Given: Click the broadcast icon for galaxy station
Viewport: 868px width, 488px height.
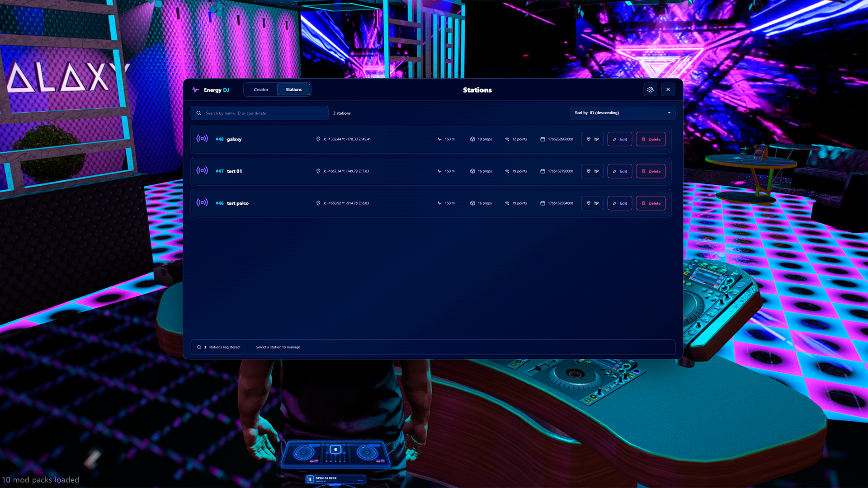Looking at the screenshot, I should (202, 138).
